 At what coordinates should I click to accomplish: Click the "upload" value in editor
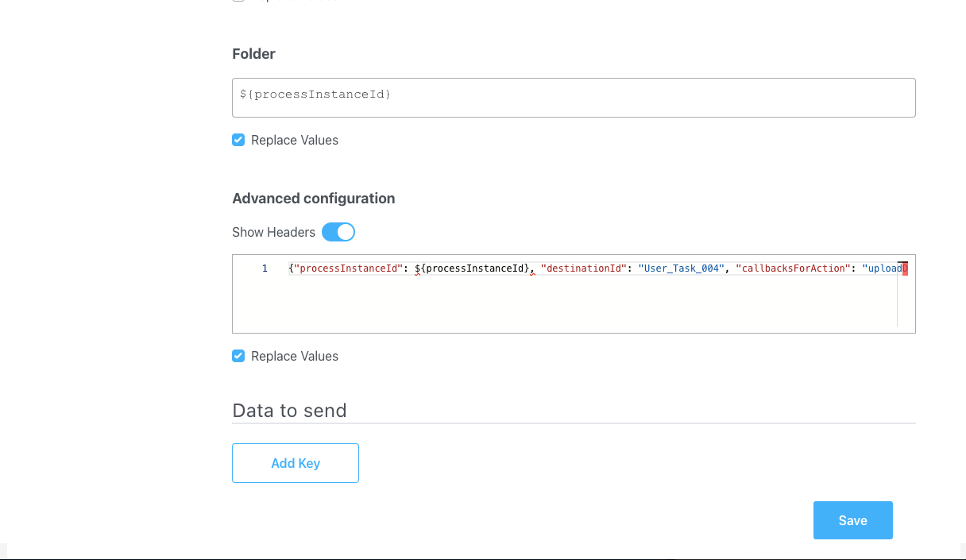[882, 268]
